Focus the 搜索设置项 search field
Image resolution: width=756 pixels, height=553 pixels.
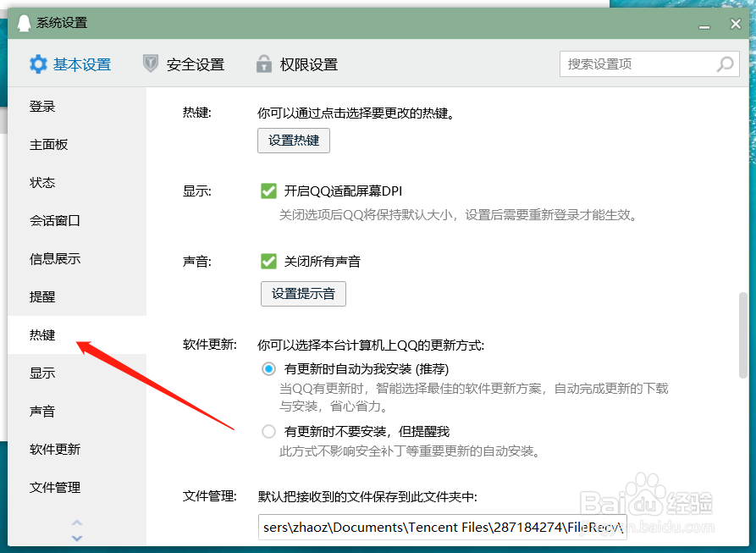pyautogui.click(x=649, y=64)
